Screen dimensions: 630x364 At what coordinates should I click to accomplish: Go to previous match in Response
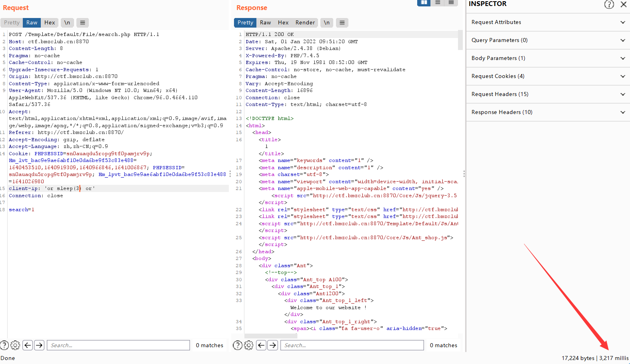(261, 345)
